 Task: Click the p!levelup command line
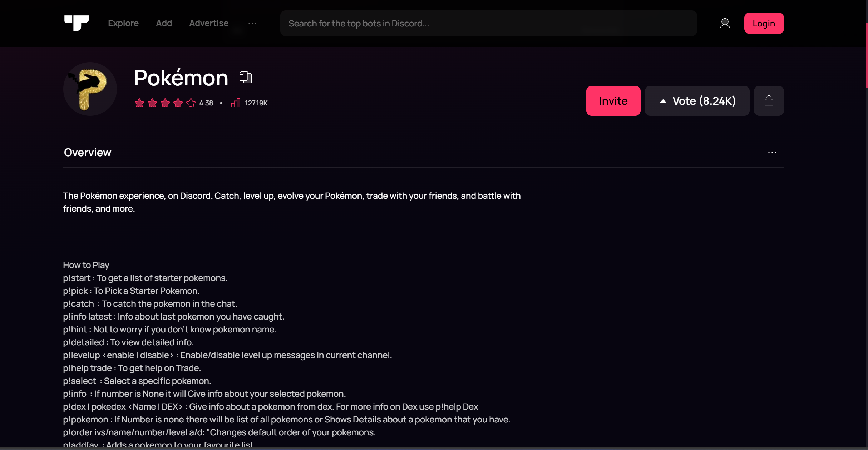pyautogui.click(x=228, y=355)
